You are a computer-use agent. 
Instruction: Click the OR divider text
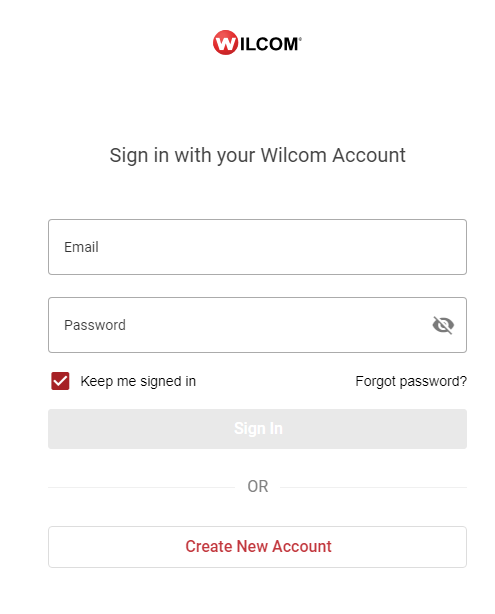(258, 487)
